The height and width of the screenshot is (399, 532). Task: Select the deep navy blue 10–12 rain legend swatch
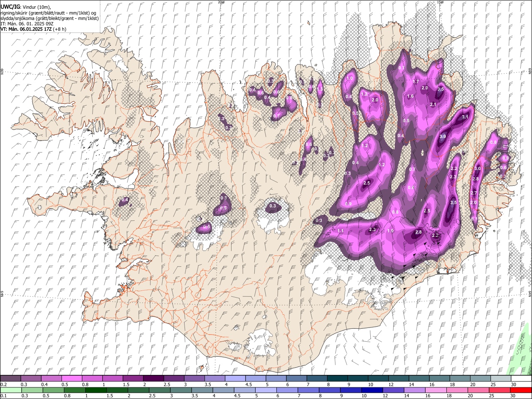point(372,390)
